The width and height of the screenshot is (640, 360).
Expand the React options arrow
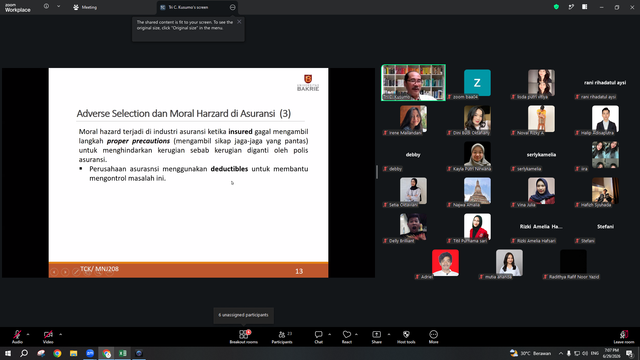click(x=356, y=334)
